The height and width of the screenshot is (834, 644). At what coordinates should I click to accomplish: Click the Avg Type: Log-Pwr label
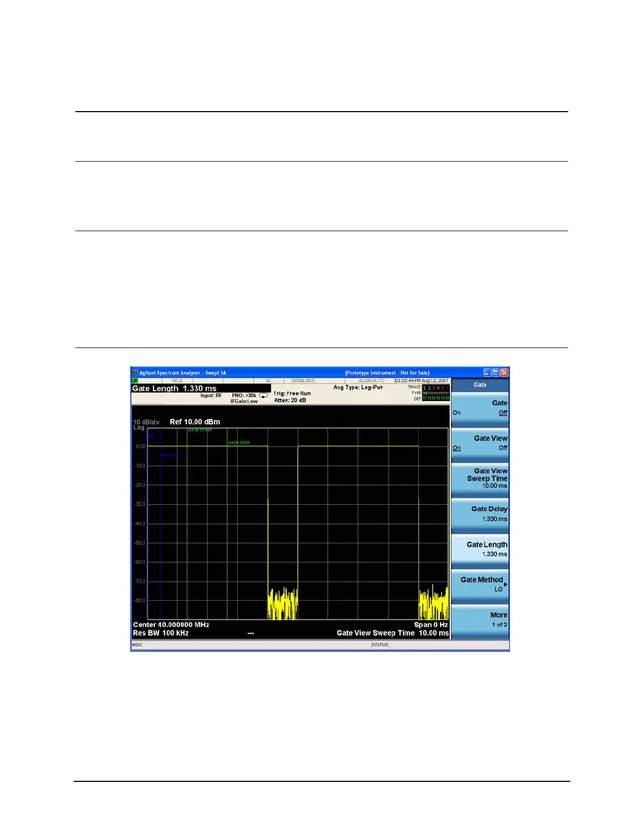(358, 388)
